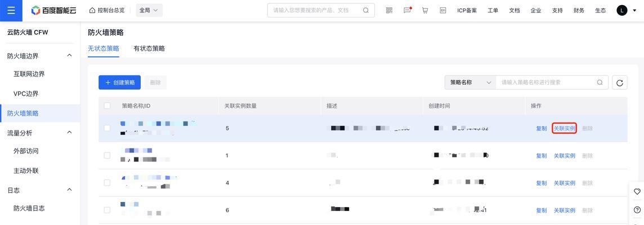Click the Baidu AI Cloud logo

(54, 11)
